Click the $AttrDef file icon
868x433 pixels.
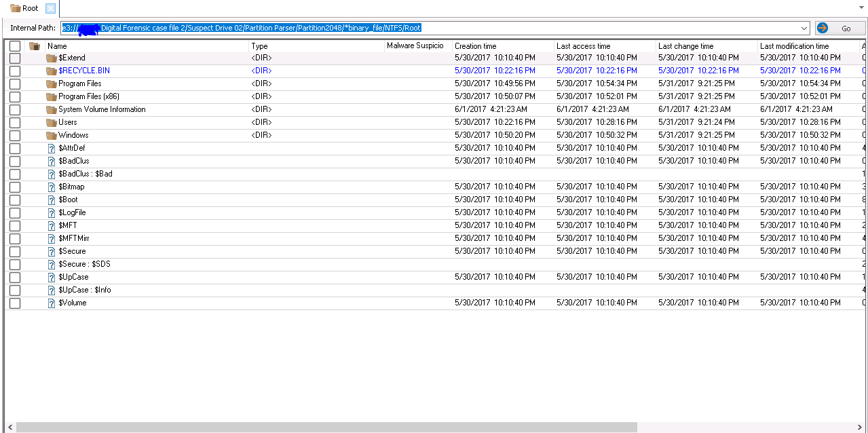(x=52, y=149)
